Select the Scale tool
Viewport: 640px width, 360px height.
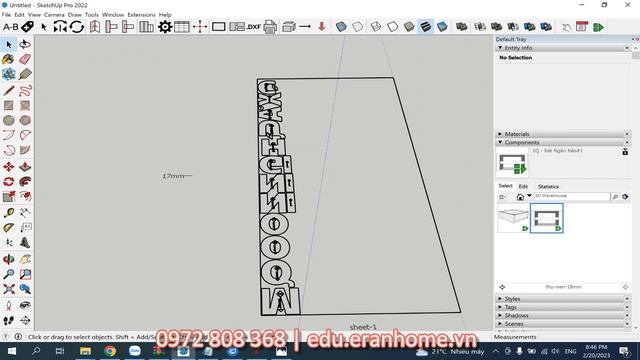[9, 197]
